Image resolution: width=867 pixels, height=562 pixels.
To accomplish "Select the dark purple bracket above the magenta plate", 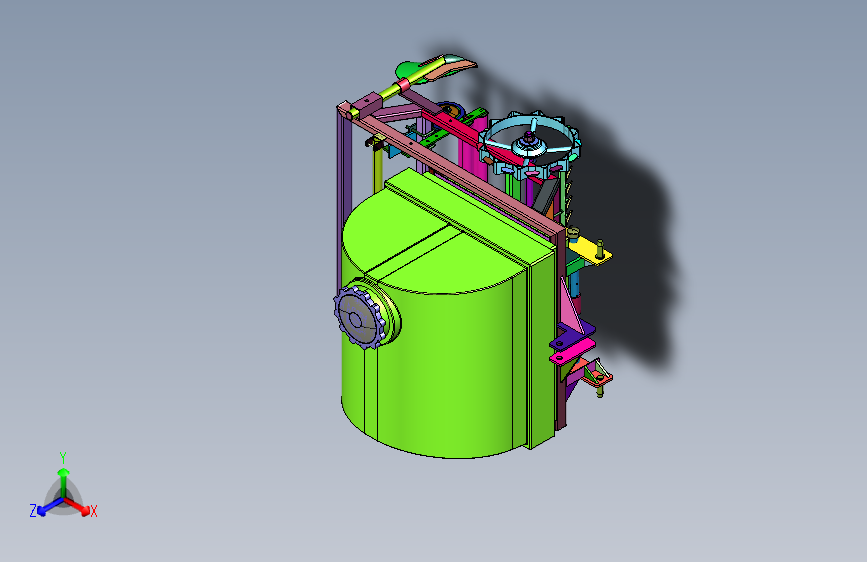I will click(x=572, y=335).
